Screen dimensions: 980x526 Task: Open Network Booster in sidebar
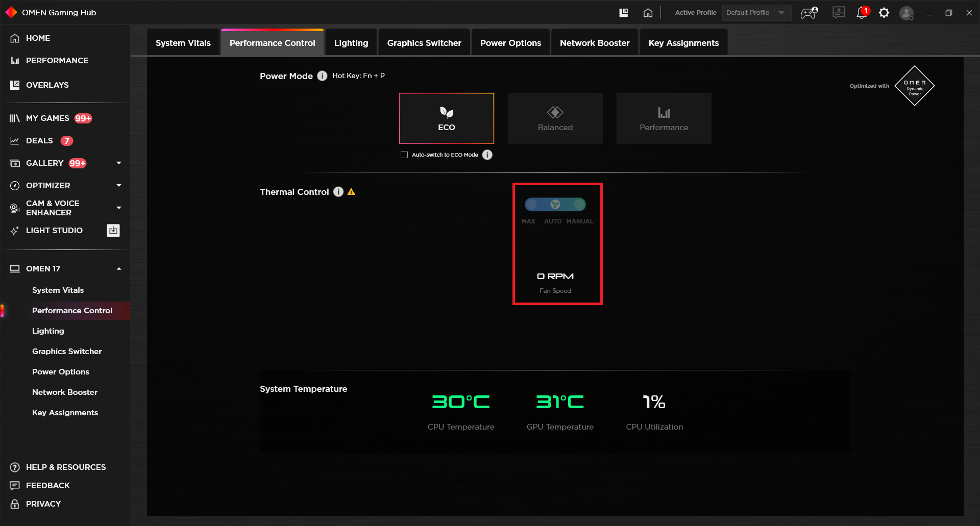point(65,392)
